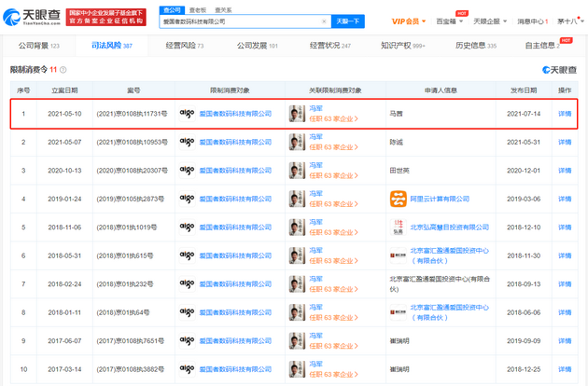Image resolution: width=588 pixels, height=386 pixels.
Task: Open 详情 for row 3 dated 2020-10-13
Action: coord(565,171)
